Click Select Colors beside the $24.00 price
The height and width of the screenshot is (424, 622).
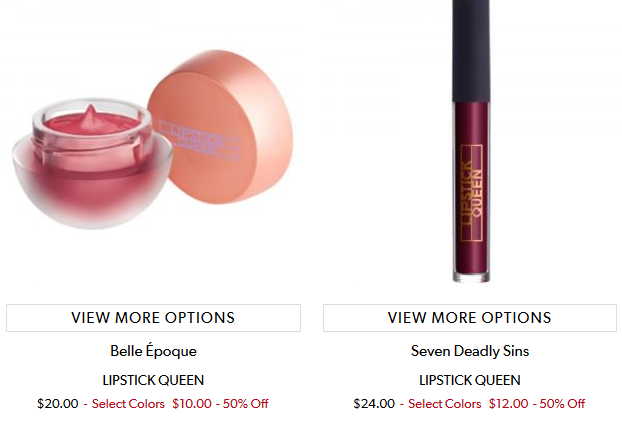point(444,404)
